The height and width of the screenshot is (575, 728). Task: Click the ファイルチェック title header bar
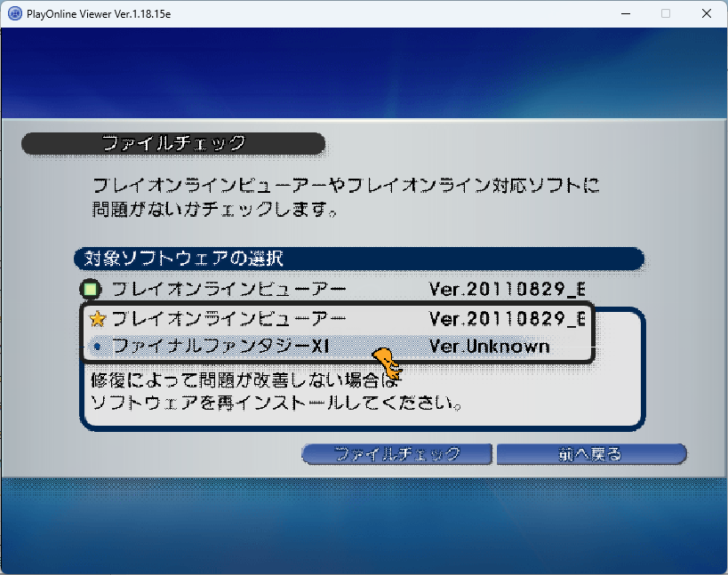click(x=173, y=143)
